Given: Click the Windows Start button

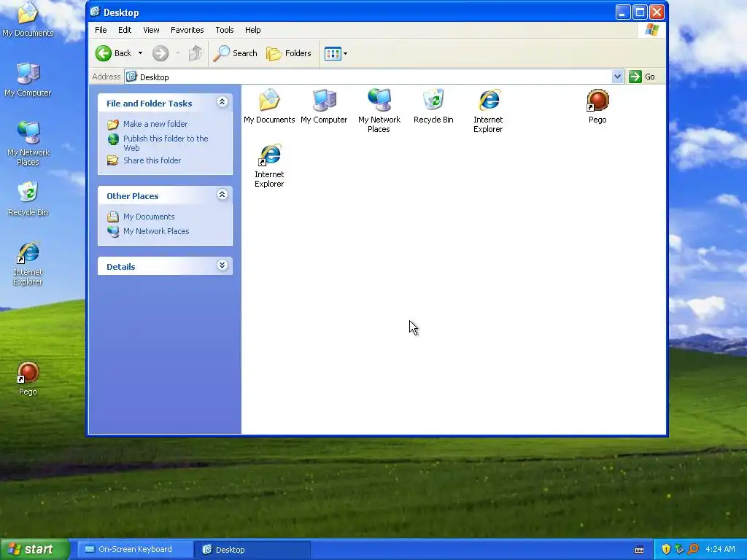Looking at the screenshot, I should coord(34,549).
